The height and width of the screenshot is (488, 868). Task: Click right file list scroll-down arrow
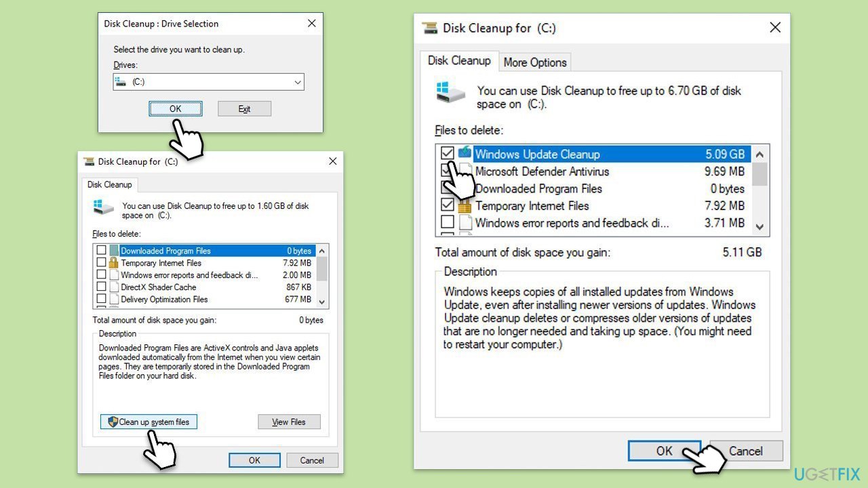pyautogui.click(x=759, y=227)
